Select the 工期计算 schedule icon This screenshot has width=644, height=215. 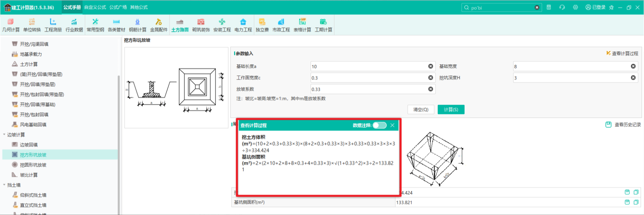click(323, 25)
